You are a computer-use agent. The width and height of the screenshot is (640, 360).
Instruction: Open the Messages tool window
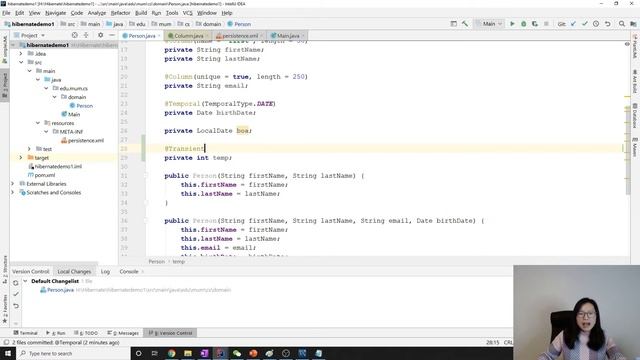point(123,333)
